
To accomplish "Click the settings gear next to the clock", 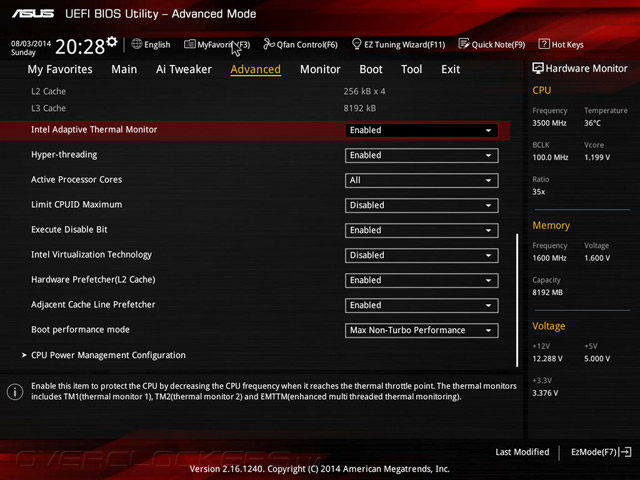I will point(112,41).
